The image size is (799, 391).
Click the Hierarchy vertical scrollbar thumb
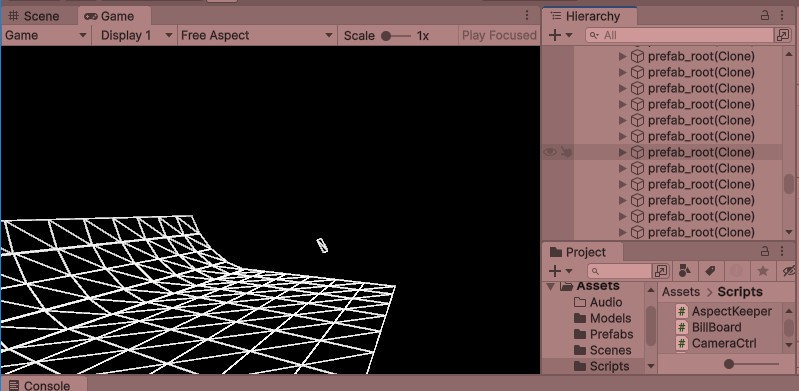tap(789, 184)
